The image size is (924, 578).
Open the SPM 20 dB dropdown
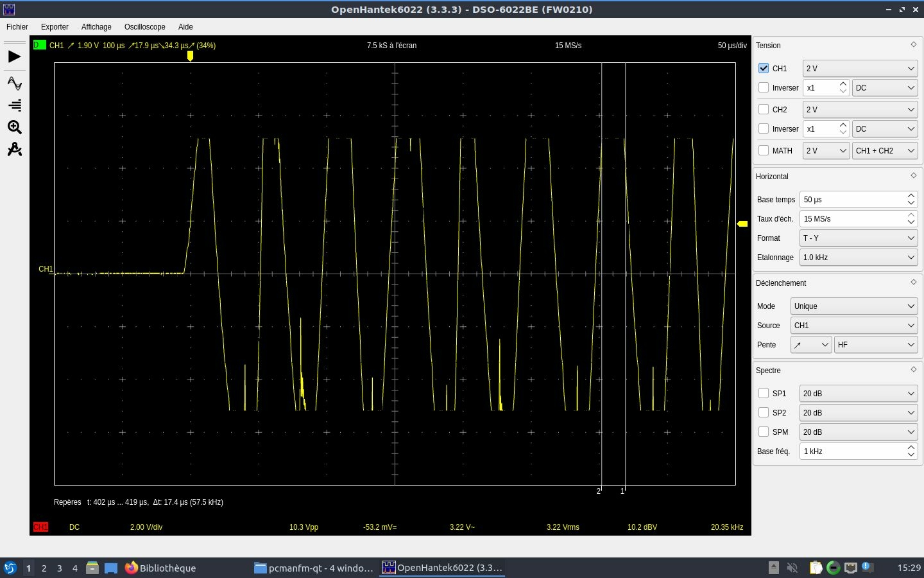(859, 432)
